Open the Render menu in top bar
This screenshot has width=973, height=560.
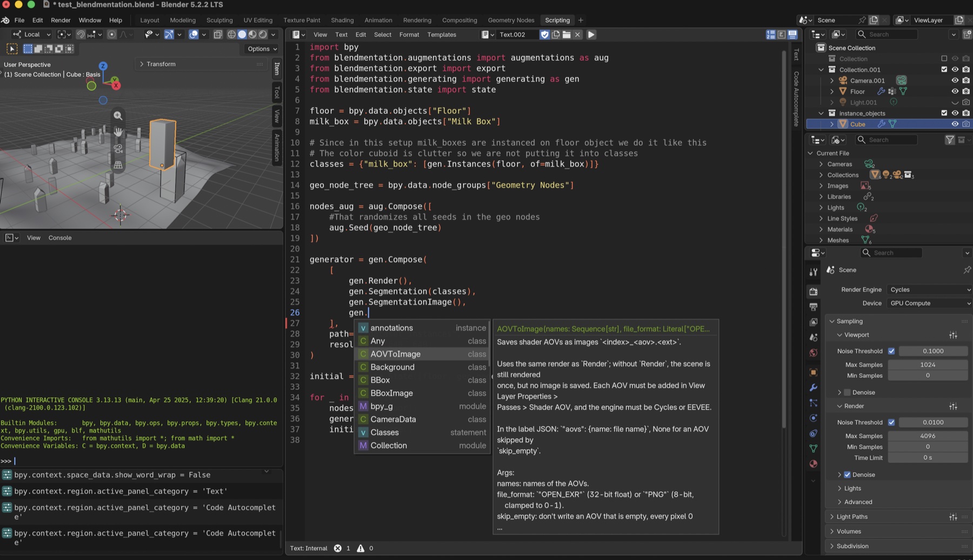pyautogui.click(x=61, y=20)
